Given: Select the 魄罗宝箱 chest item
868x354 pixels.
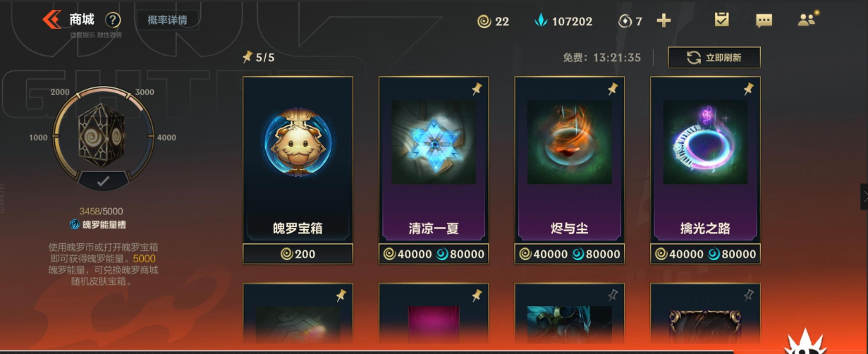Looking at the screenshot, I should (298, 159).
